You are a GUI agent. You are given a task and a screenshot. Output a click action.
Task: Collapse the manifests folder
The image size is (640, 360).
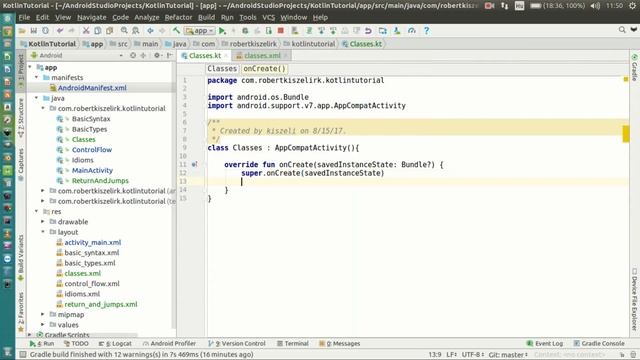(36, 77)
